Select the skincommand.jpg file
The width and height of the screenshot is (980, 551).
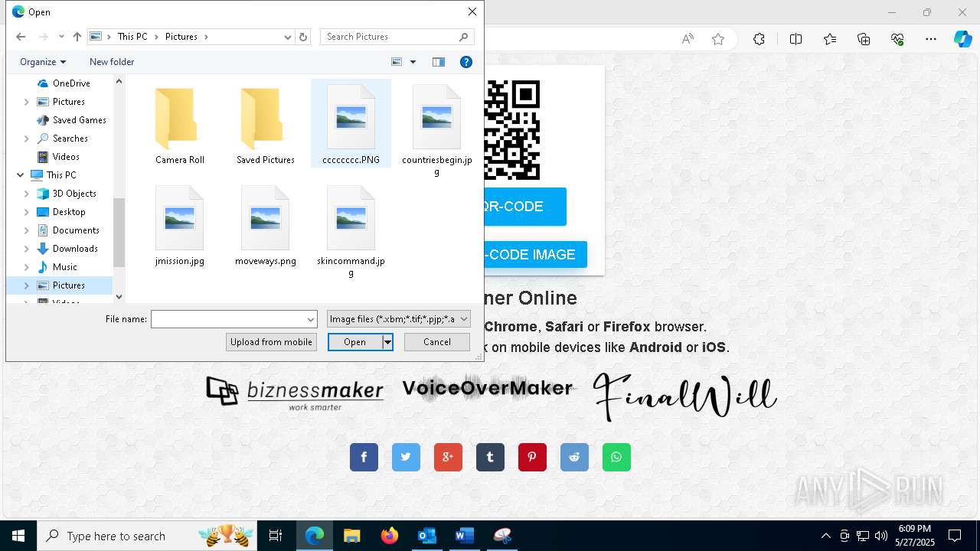[351, 231]
